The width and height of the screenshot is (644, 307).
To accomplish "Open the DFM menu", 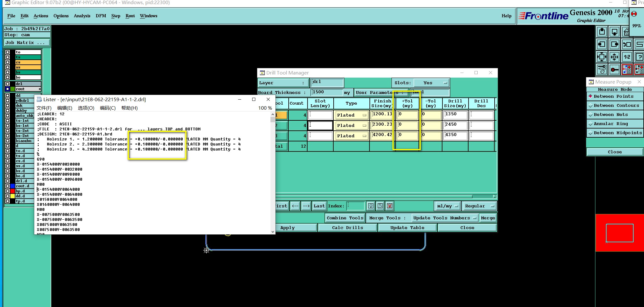I will tap(101, 16).
